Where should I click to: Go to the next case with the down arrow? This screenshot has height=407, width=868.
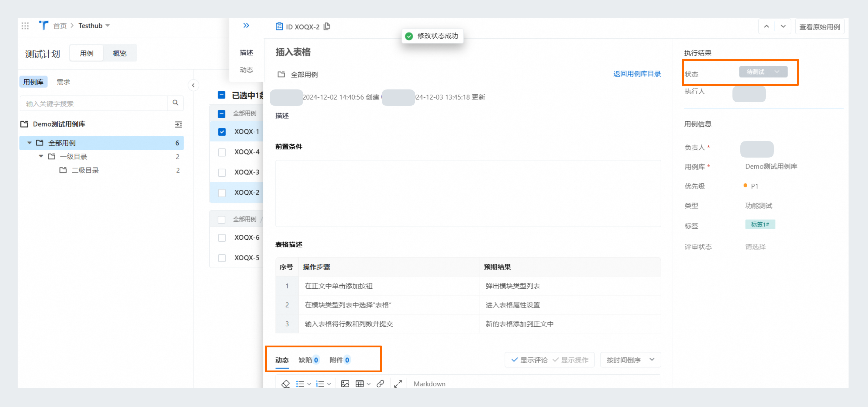783,27
